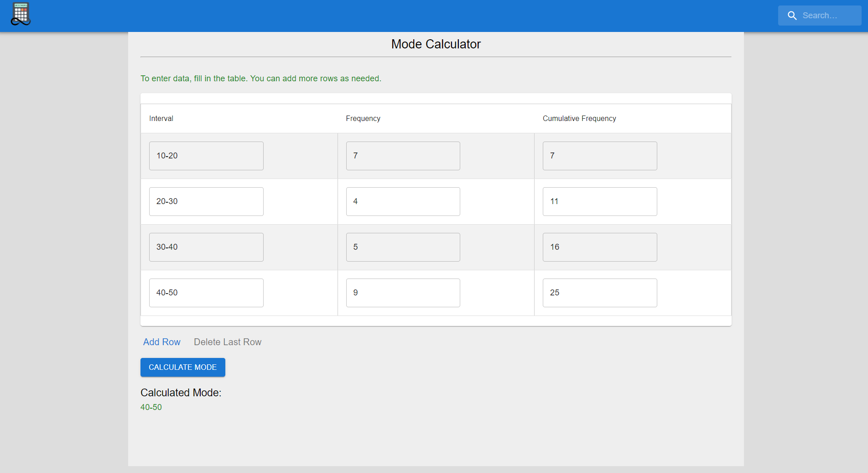This screenshot has height=473, width=868.
Task: Click the Cumulative Frequency column header
Action: pyautogui.click(x=579, y=118)
